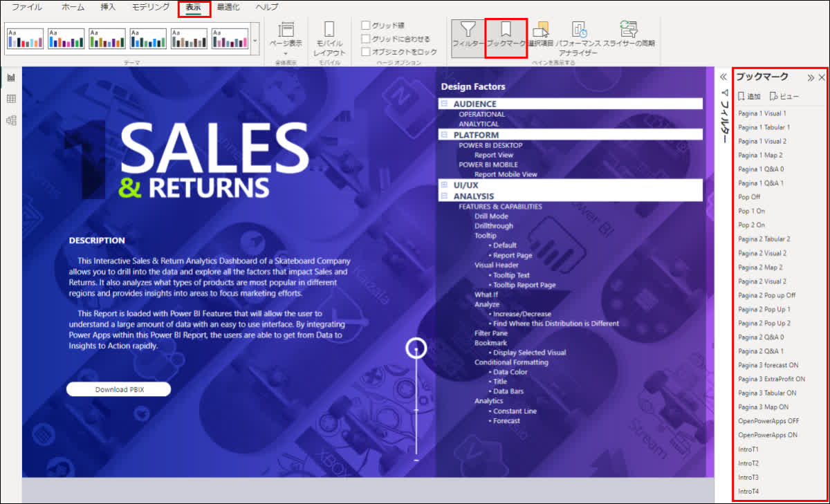This screenshot has height=504, width=830.
Task: Apply the first theme thumbnail
Action: (25, 39)
